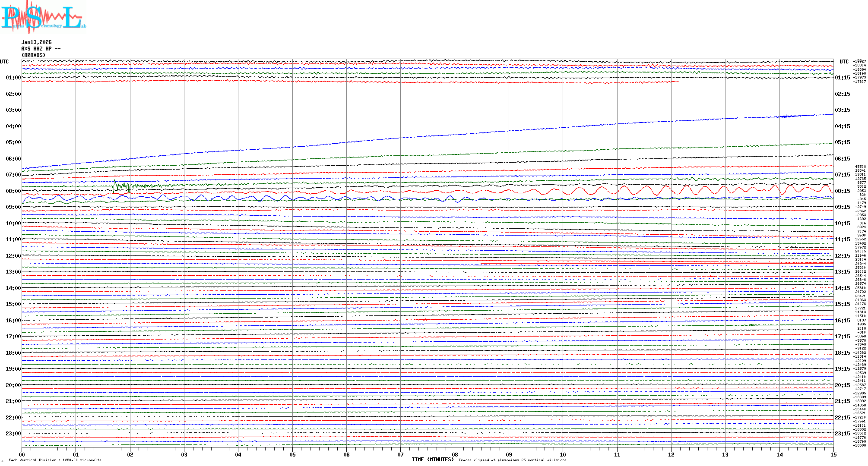Screen dimensions: 868x466
Task: Click the Jan13,2026 date label
Action: tap(36, 42)
